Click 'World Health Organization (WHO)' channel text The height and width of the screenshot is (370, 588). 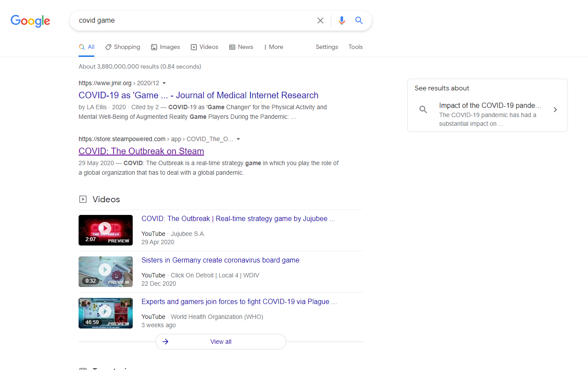click(217, 317)
